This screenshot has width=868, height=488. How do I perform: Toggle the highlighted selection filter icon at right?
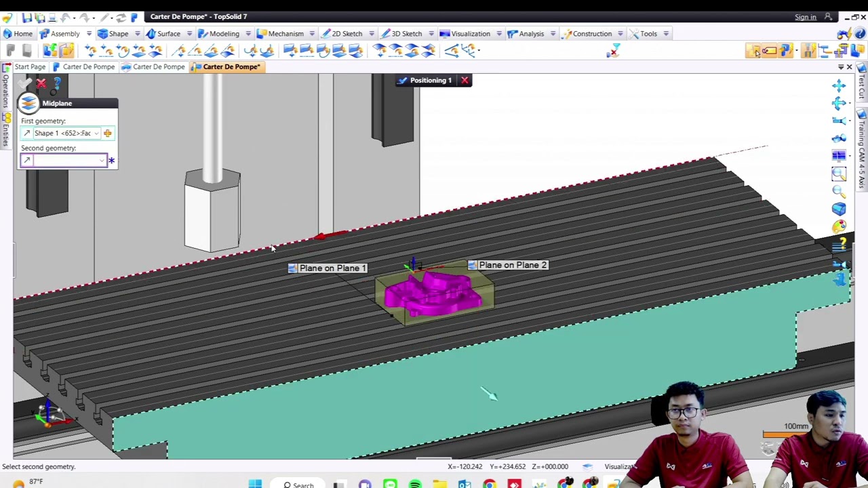coord(754,51)
